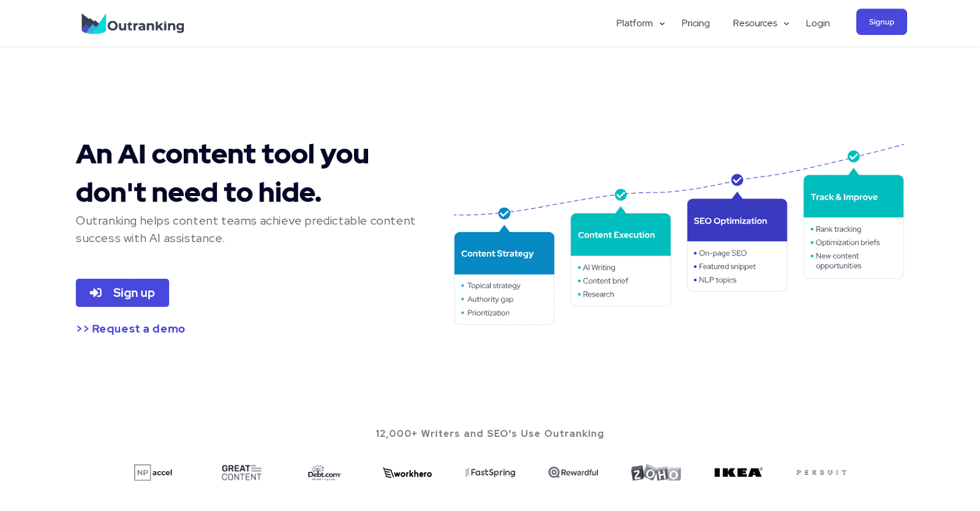980x511 pixels.
Task: Select the Track & Improve card header
Action: click(x=853, y=197)
